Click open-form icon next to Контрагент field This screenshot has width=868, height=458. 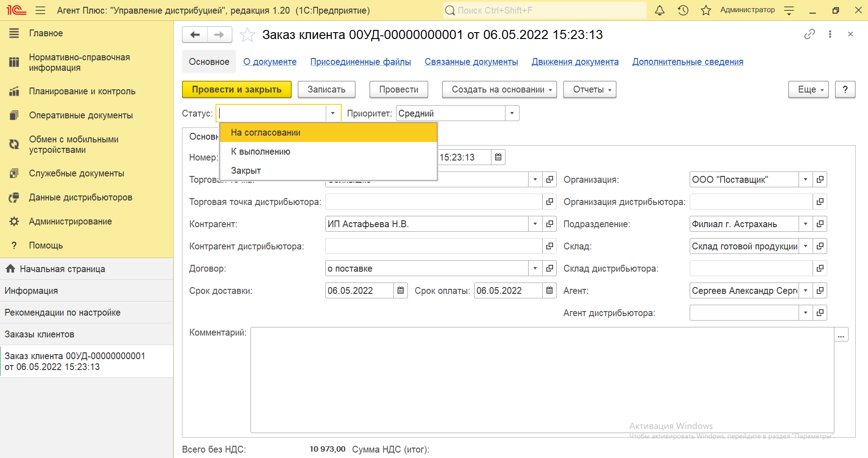click(549, 224)
